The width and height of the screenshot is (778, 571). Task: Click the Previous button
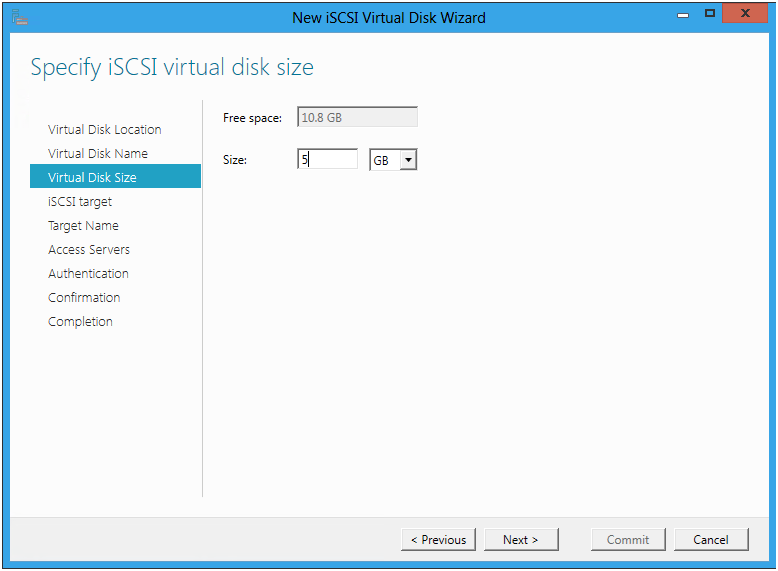(439, 539)
